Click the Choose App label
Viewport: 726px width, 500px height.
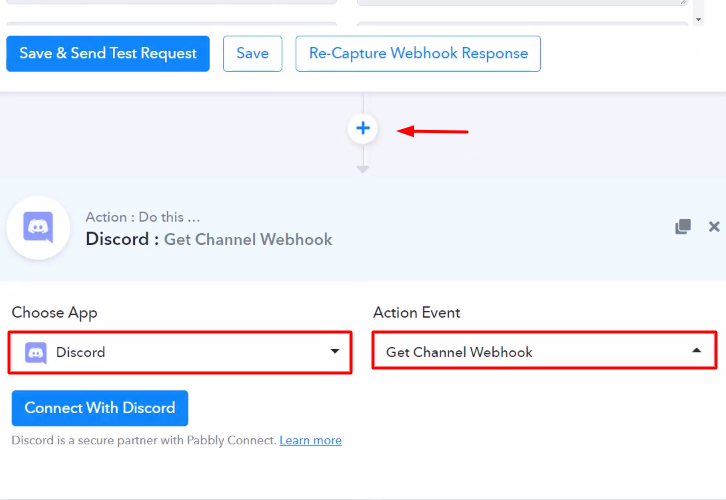pos(54,313)
